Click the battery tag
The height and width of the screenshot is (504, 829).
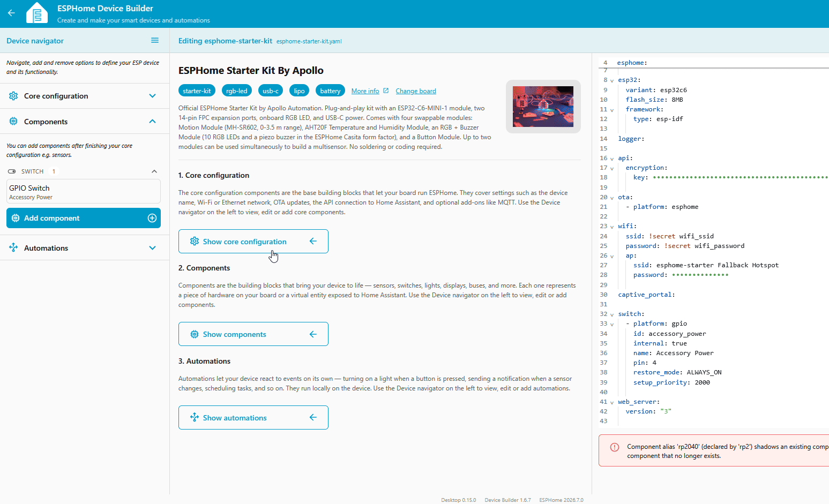330,91
